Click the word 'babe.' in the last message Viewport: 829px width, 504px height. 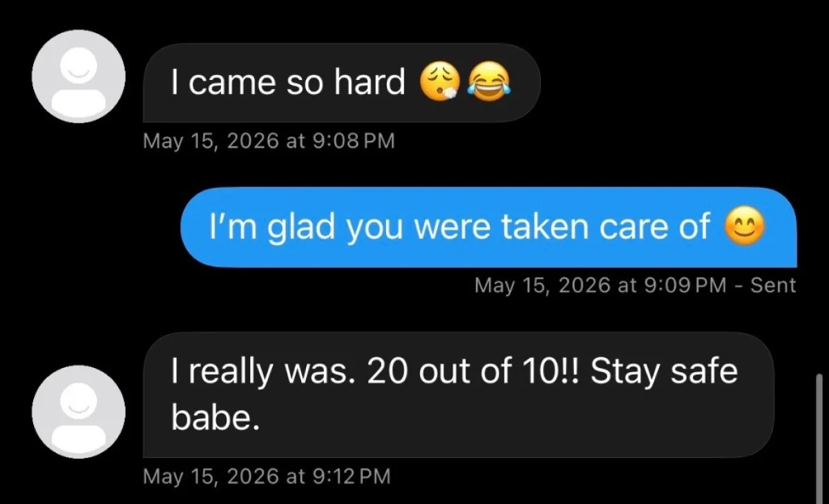(x=216, y=416)
